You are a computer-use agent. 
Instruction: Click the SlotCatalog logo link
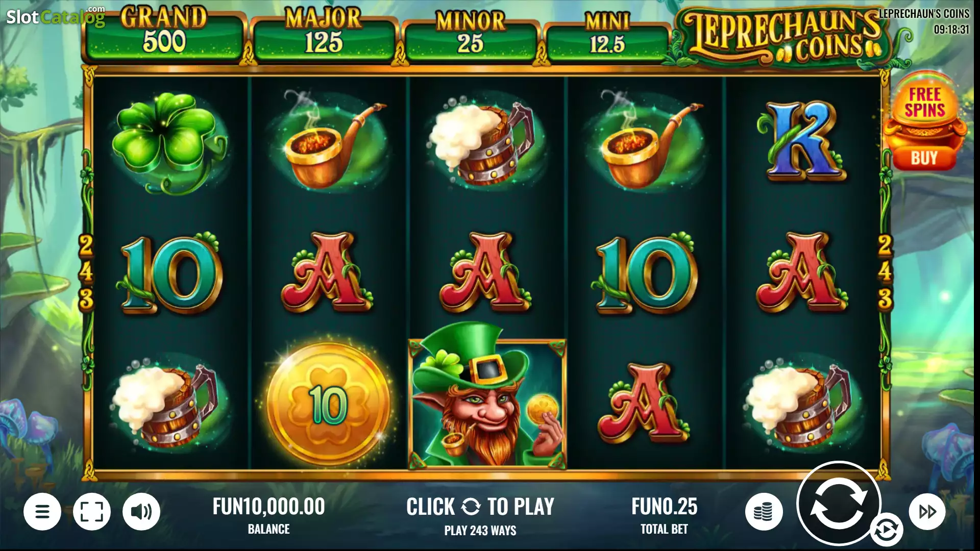click(55, 16)
